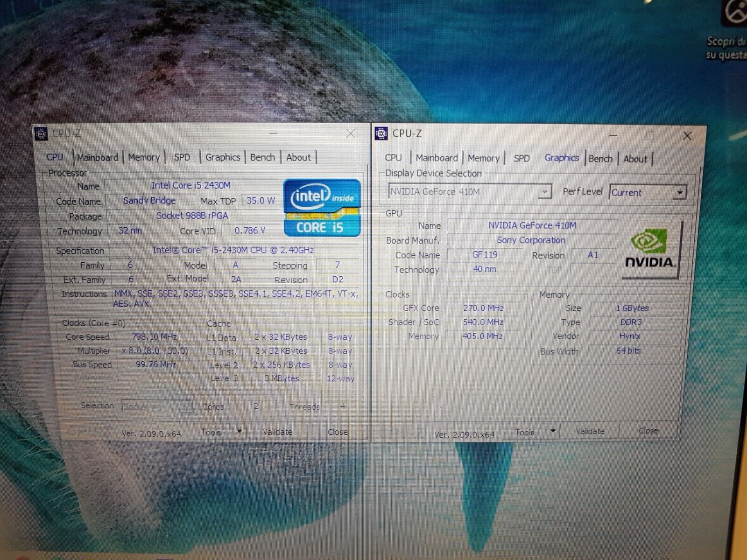Click the NVIDIA logo in the Graphics window
747x560 pixels.
coord(650,249)
